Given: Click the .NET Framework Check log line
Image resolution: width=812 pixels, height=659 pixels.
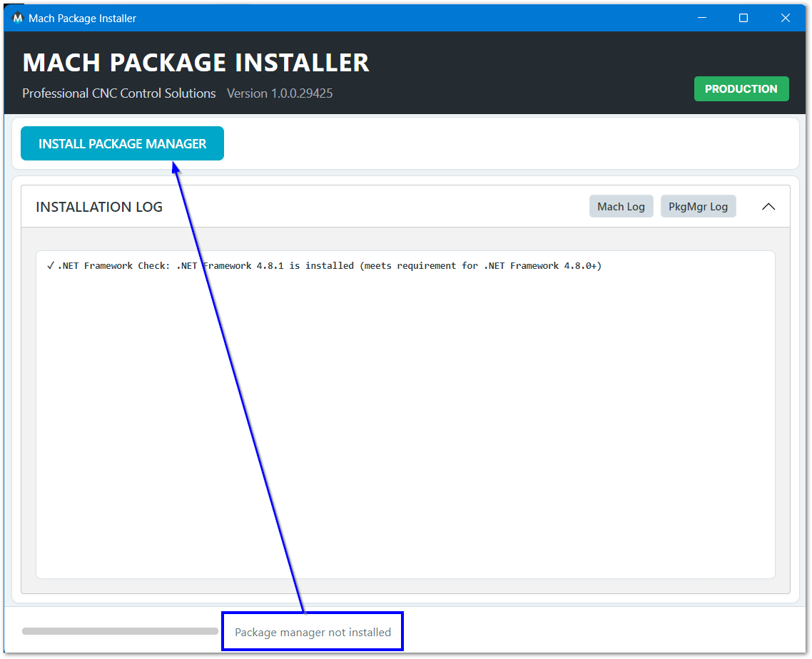Looking at the screenshot, I should (324, 265).
